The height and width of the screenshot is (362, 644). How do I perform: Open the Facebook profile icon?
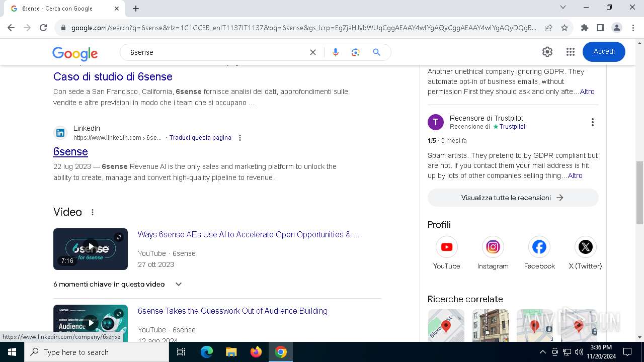click(539, 247)
